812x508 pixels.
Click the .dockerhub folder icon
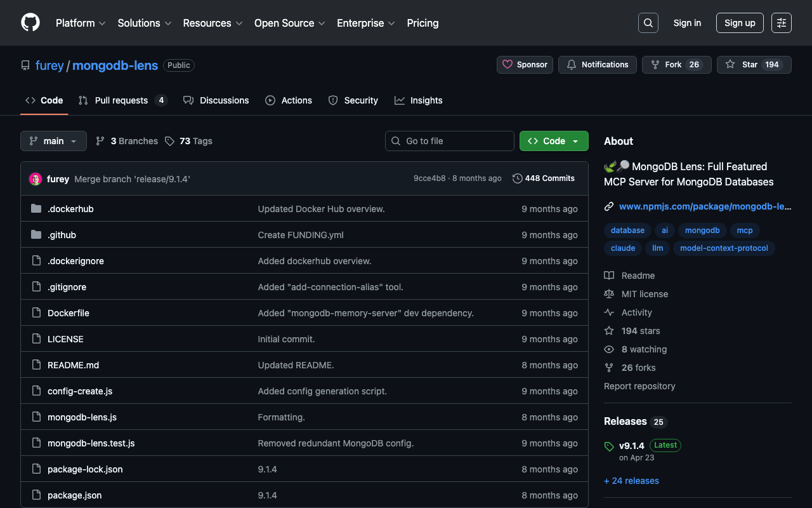pos(36,209)
